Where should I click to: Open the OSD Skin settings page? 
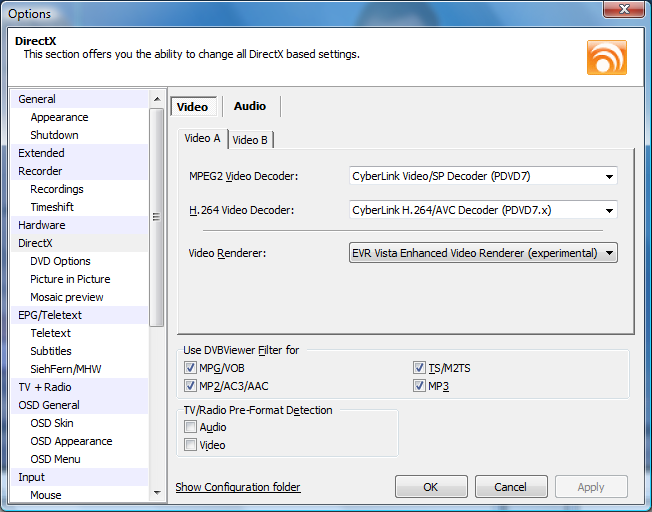tap(79, 423)
